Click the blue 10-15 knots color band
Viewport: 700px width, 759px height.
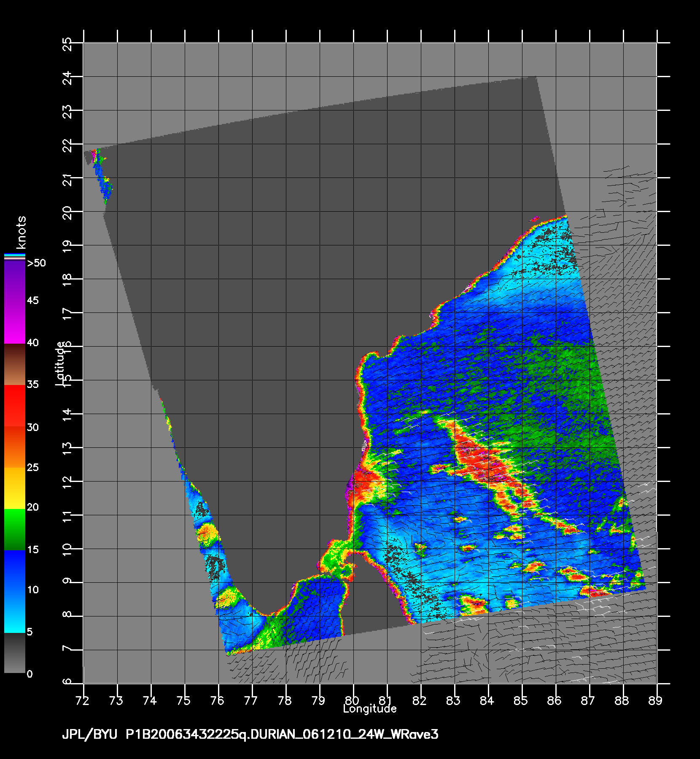[x=15, y=571]
